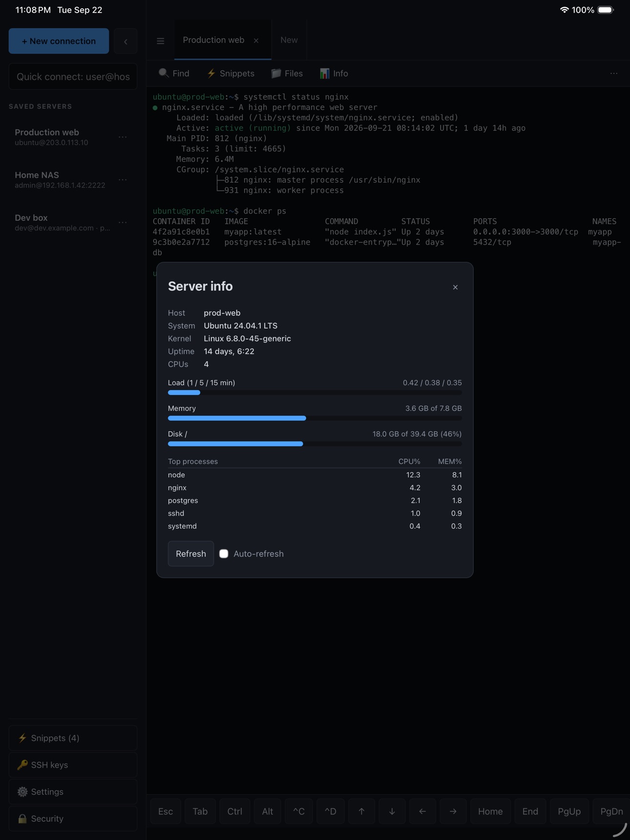Open Info from the terminal toolbar
This screenshot has height=840, width=630.
334,73
